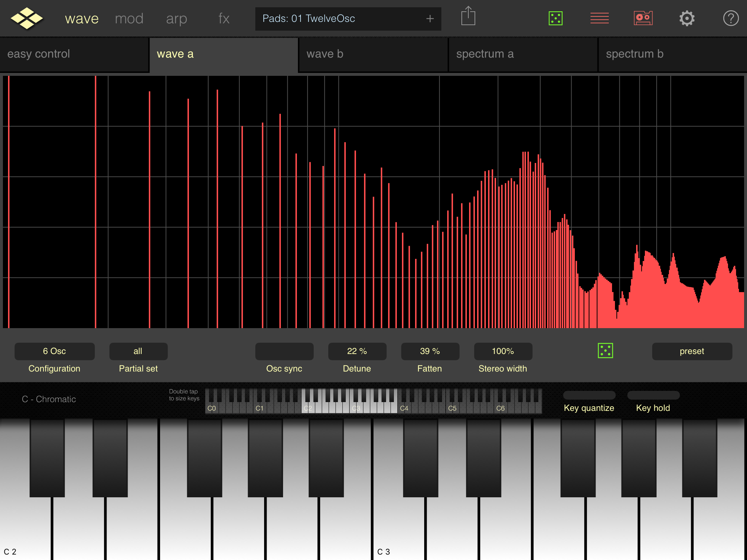Switch to the mod page
The image size is (747, 560).
[x=129, y=19]
